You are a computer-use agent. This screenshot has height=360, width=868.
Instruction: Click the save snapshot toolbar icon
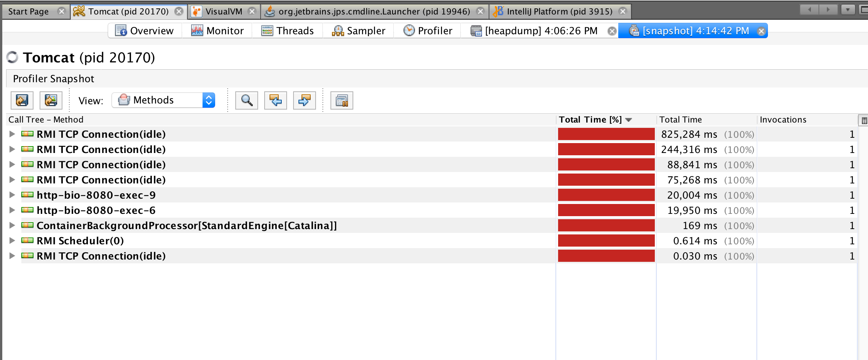tap(22, 100)
